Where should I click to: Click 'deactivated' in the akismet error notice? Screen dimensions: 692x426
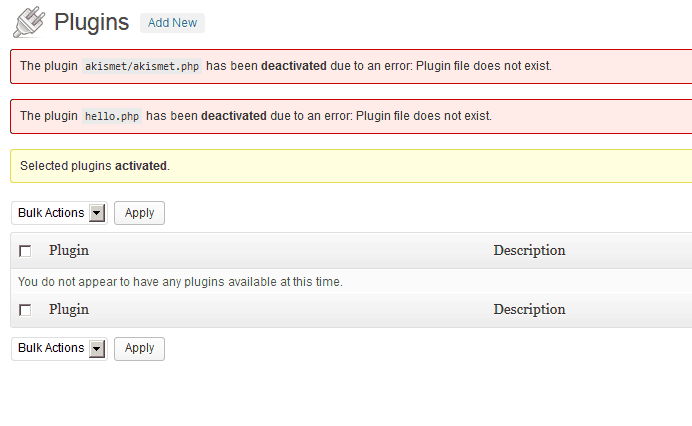[293, 66]
